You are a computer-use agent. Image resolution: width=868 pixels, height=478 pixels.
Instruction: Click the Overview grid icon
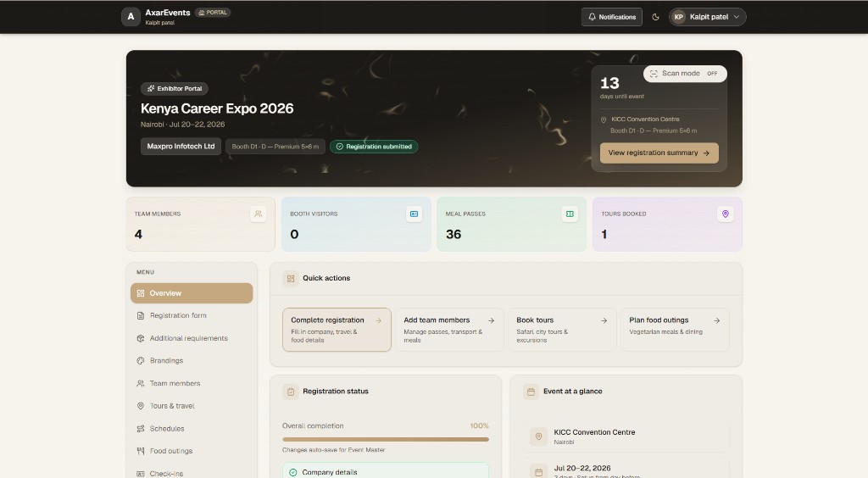(x=141, y=293)
